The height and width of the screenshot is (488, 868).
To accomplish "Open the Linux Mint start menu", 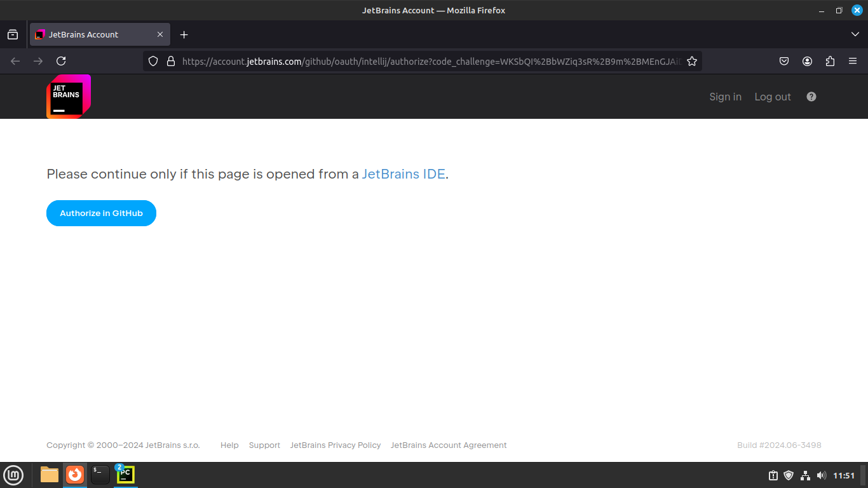I will [x=13, y=475].
